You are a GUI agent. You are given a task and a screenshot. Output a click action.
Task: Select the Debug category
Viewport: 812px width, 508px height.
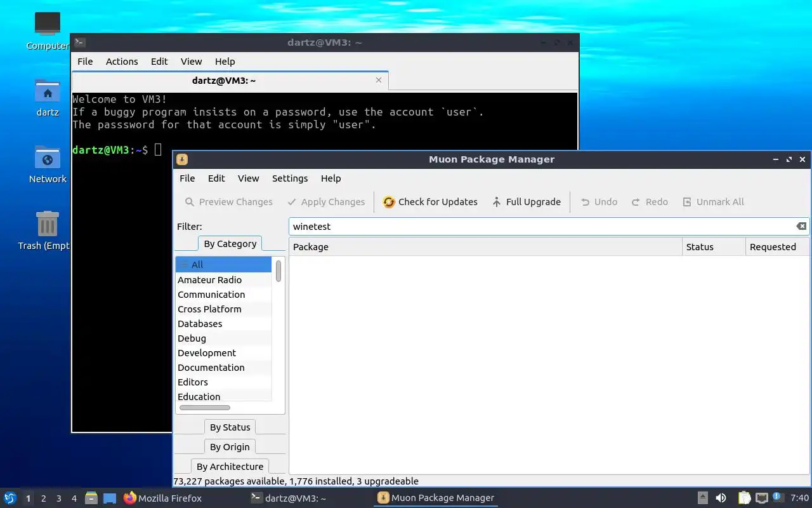pos(223,338)
